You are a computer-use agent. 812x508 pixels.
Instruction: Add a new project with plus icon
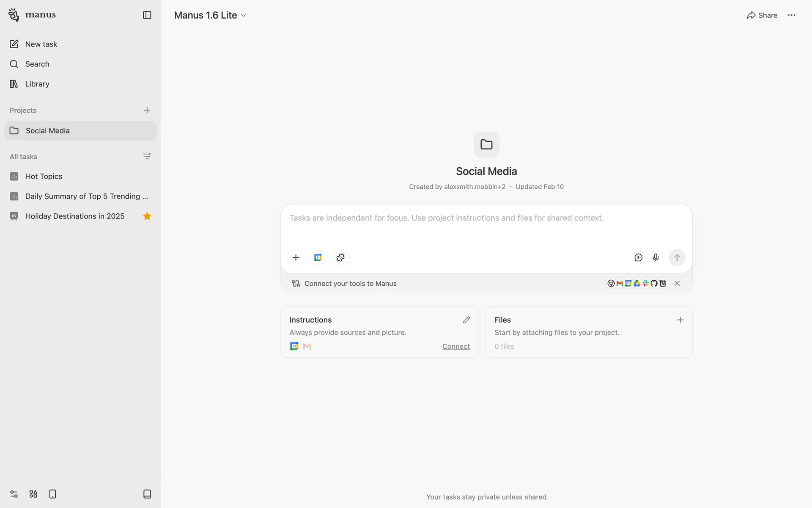click(147, 110)
